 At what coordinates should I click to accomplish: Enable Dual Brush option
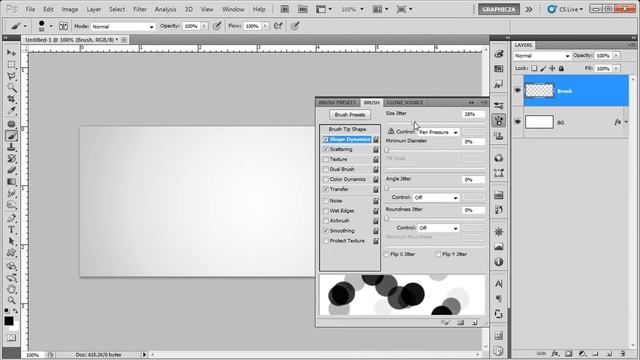coord(326,169)
